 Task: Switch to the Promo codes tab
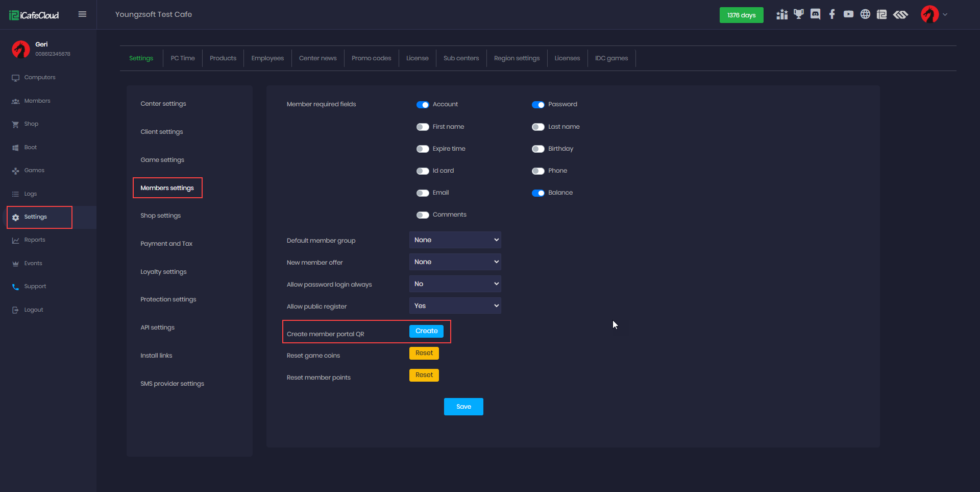pyautogui.click(x=371, y=58)
